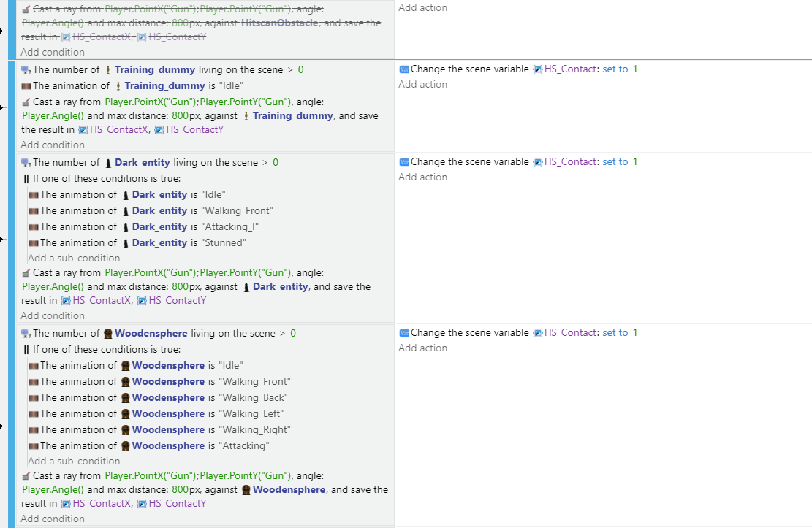The height and width of the screenshot is (528, 812).
Task: Add an action to the Woodensphere event
Action: click(422, 348)
